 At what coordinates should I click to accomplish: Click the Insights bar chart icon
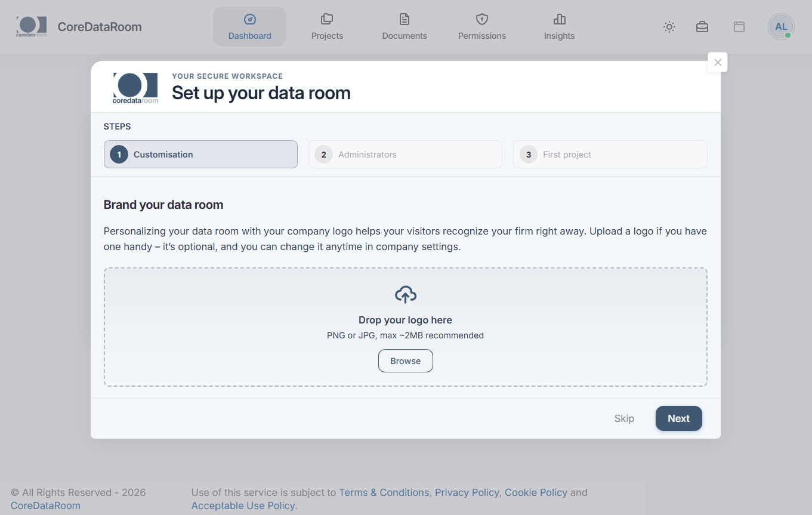point(560,19)
